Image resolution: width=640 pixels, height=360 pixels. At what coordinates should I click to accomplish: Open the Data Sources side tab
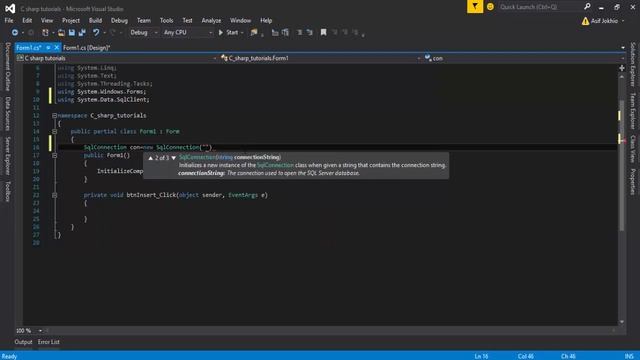click(7, 114)
